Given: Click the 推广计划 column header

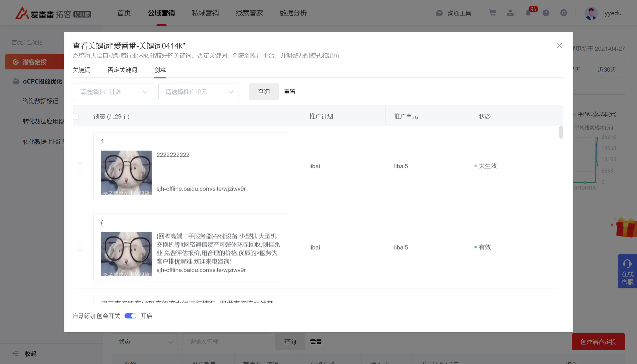Looking at the screenshot, I should click(x=321, y=117).
